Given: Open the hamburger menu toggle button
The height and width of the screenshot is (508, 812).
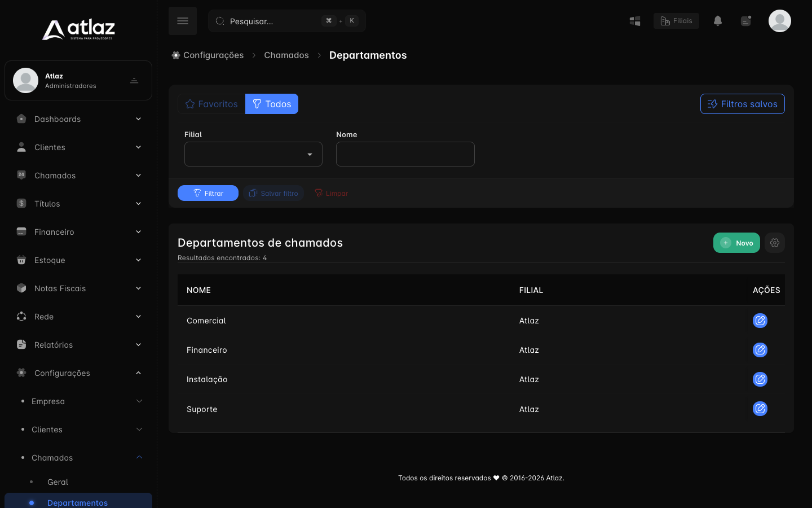Looking at the screenshot, I should point(183,21).
